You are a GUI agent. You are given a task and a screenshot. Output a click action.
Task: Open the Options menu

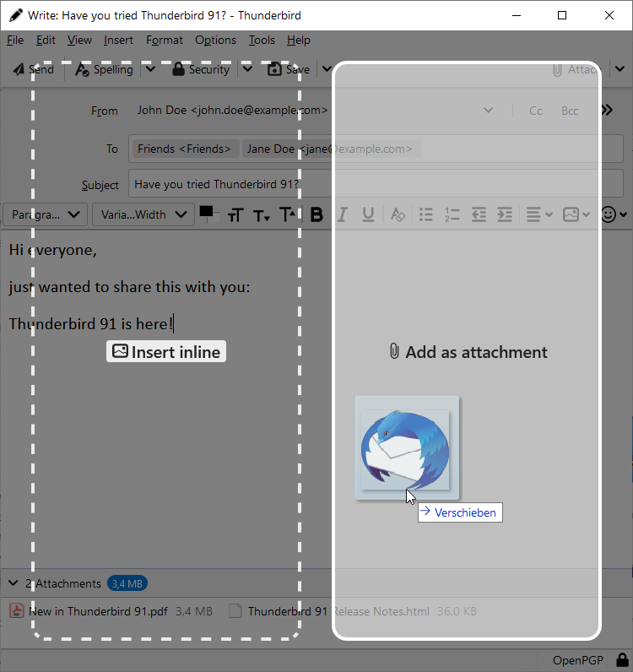215,41
